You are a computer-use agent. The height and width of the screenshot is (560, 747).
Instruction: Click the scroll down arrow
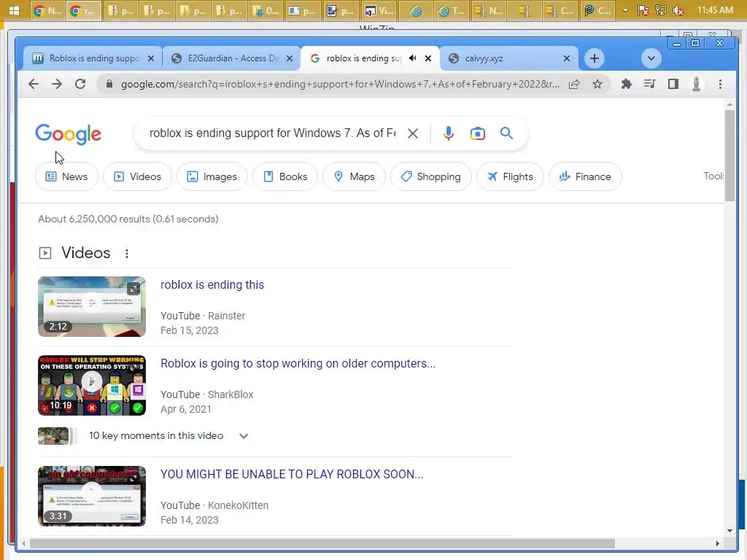[729, 531]
